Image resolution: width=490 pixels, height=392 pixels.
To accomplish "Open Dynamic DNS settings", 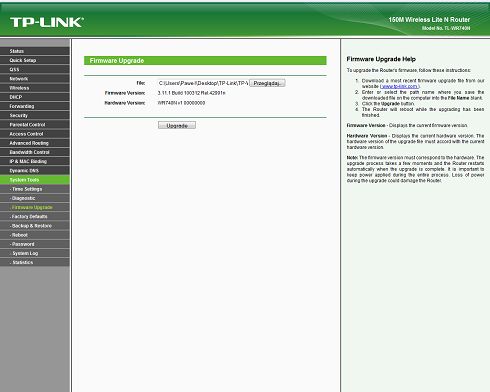I will (x=35, y=171).
